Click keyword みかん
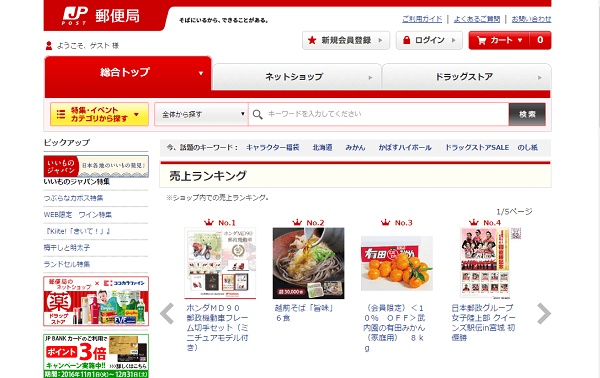The height and width of the screenshot is (378, 600). point(355,148)
